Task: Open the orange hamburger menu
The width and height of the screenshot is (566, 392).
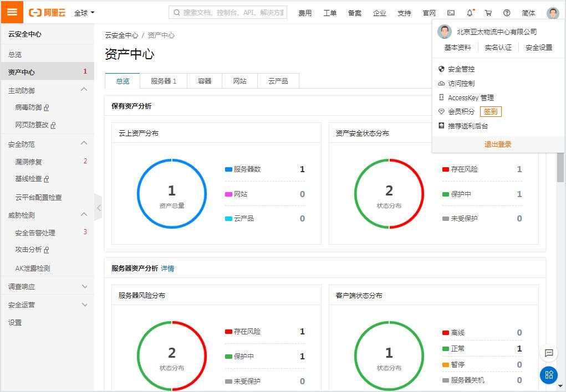Action: tap(12, 12)
